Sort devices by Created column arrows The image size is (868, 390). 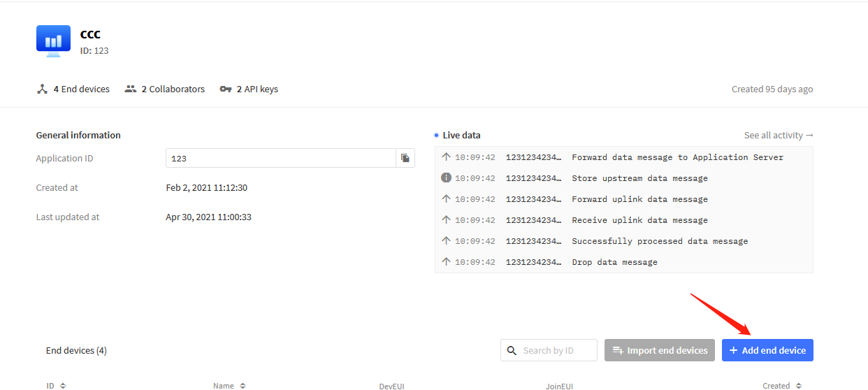[x=797, y=385]
